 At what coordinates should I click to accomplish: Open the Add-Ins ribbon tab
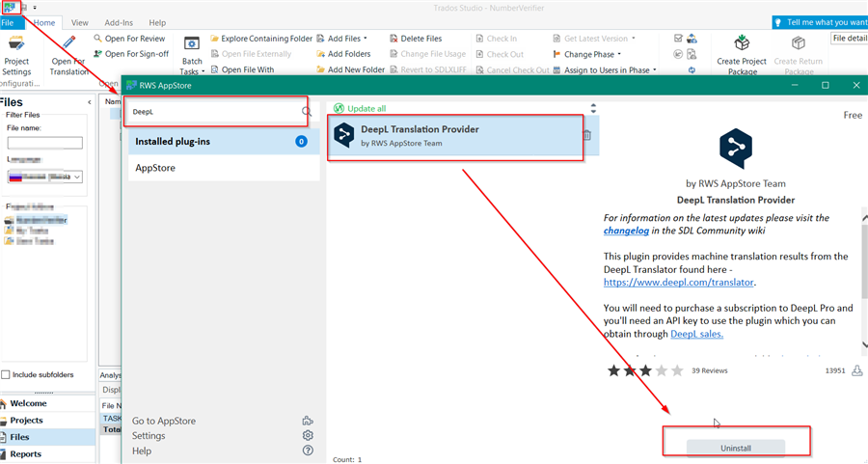point(119,23)
